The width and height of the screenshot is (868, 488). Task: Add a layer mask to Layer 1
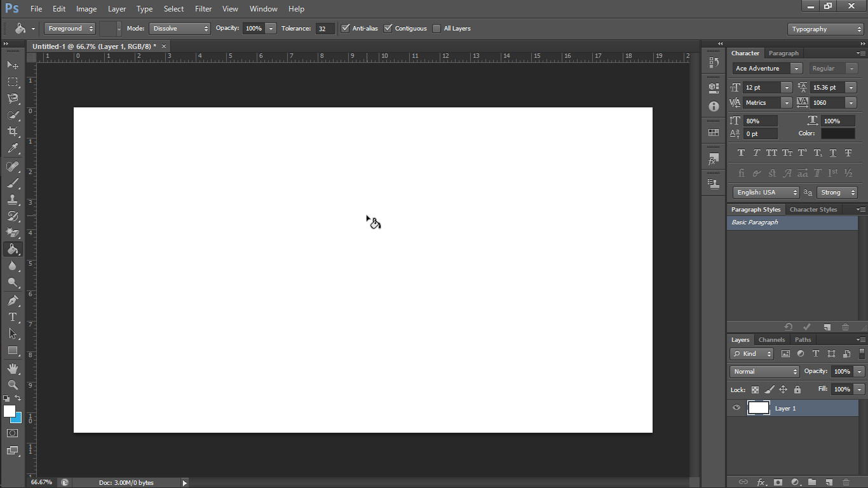tap(778, 482)
